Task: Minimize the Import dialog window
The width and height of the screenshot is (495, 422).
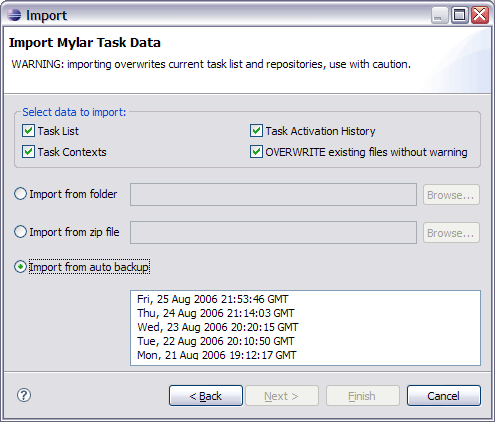Action: 440,15
